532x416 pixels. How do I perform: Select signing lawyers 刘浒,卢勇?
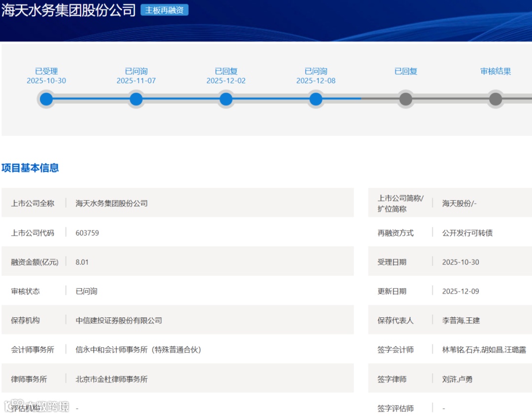pos(457,380)
